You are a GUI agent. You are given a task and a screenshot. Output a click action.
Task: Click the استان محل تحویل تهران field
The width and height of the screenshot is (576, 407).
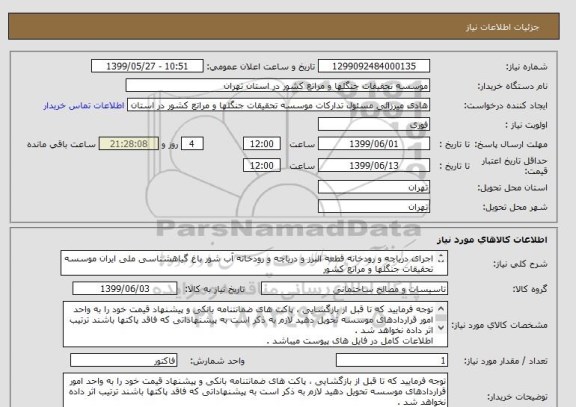[374, 187]
